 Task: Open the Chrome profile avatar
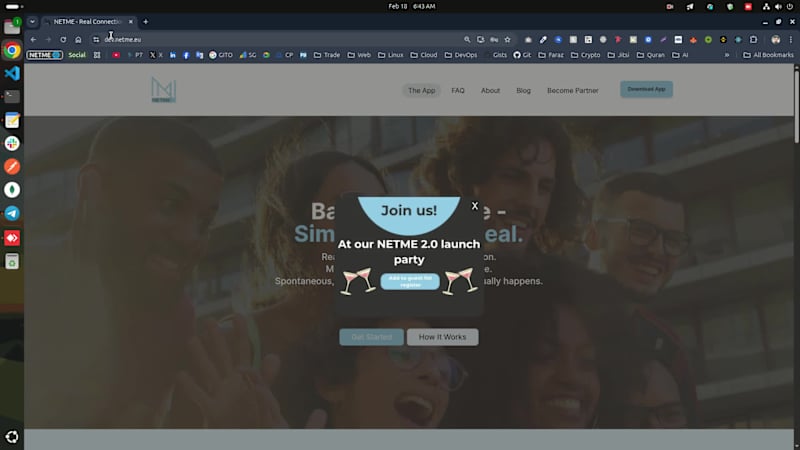coord(776,39)
